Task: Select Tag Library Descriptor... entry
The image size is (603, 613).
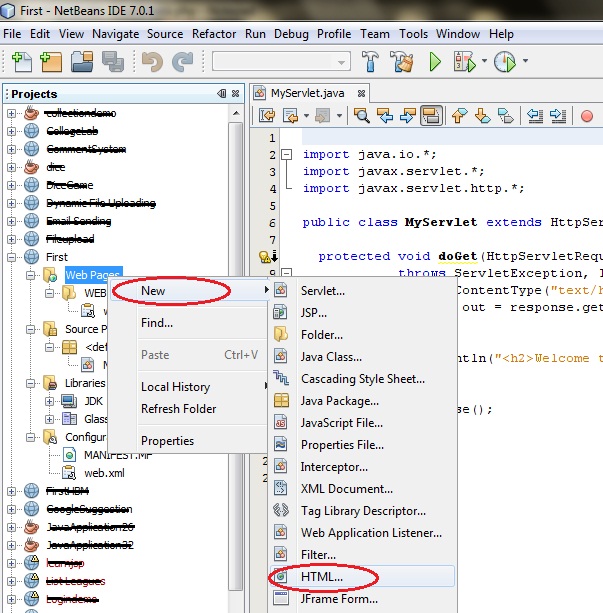Action: pos(362,511)
